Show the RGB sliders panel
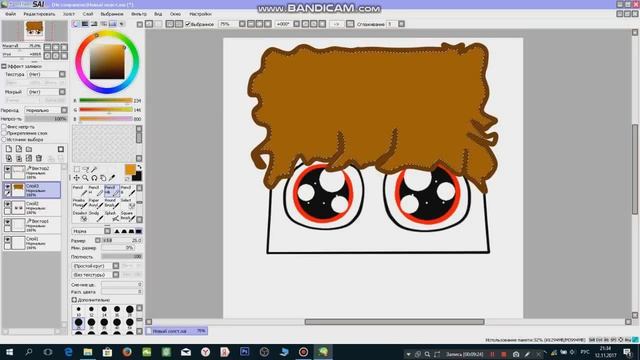The image size is (640, 360). click(85, 24)
